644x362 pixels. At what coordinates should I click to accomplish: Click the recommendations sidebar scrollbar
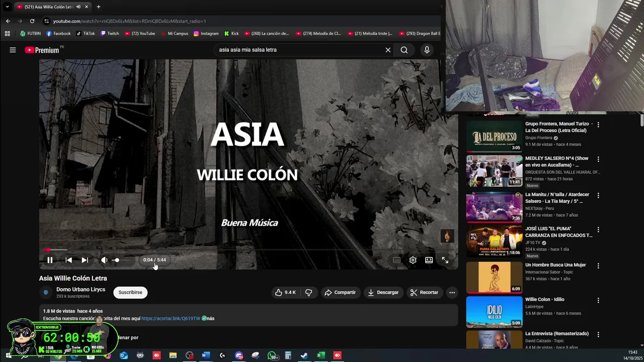[x=641, y=120]
